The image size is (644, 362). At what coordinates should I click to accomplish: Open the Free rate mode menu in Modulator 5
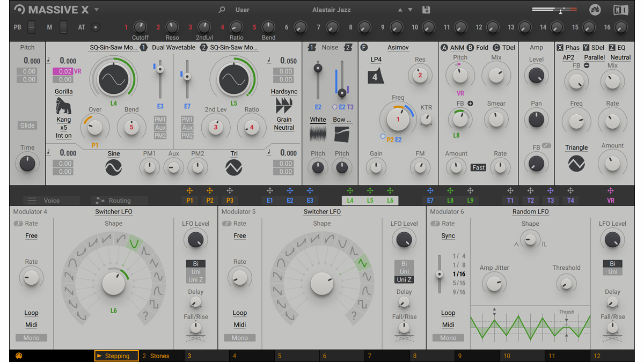click(x=240, y=236)
